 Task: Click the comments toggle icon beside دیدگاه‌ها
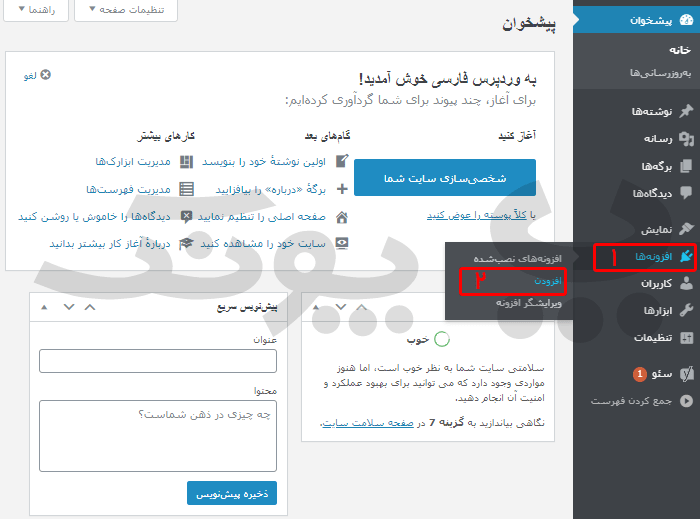tap(186, 216)
